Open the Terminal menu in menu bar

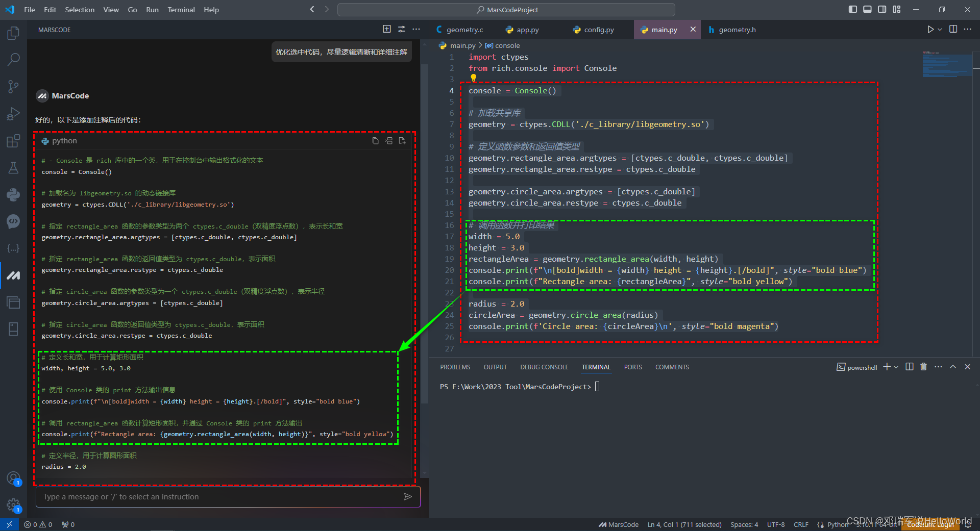[181, 10]
